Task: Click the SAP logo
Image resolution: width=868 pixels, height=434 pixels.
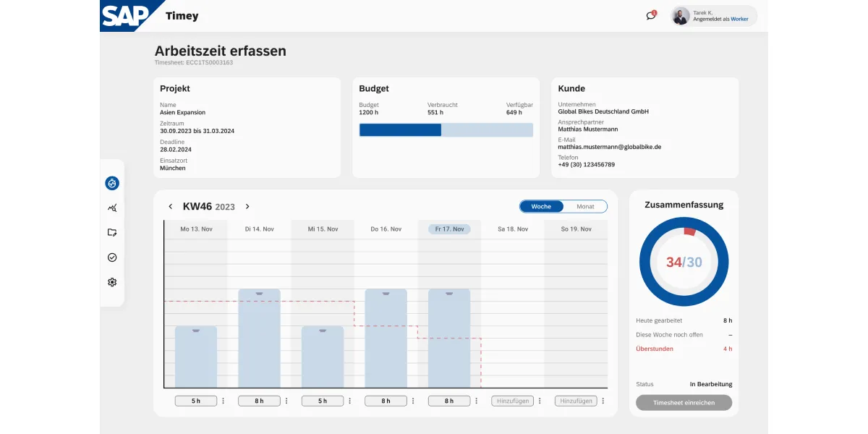Action: tap(125, 15)
